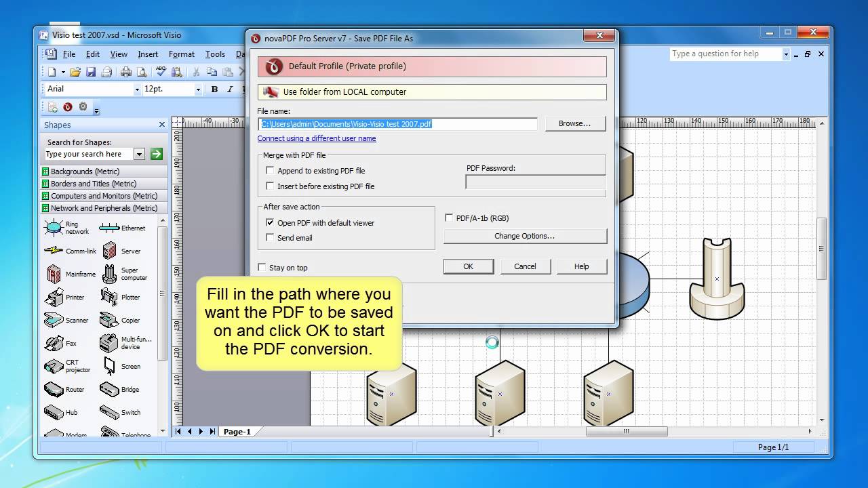This screenshot has height=488, width=868.
Task: Open the Tools menu
Action: pos(215,54)
